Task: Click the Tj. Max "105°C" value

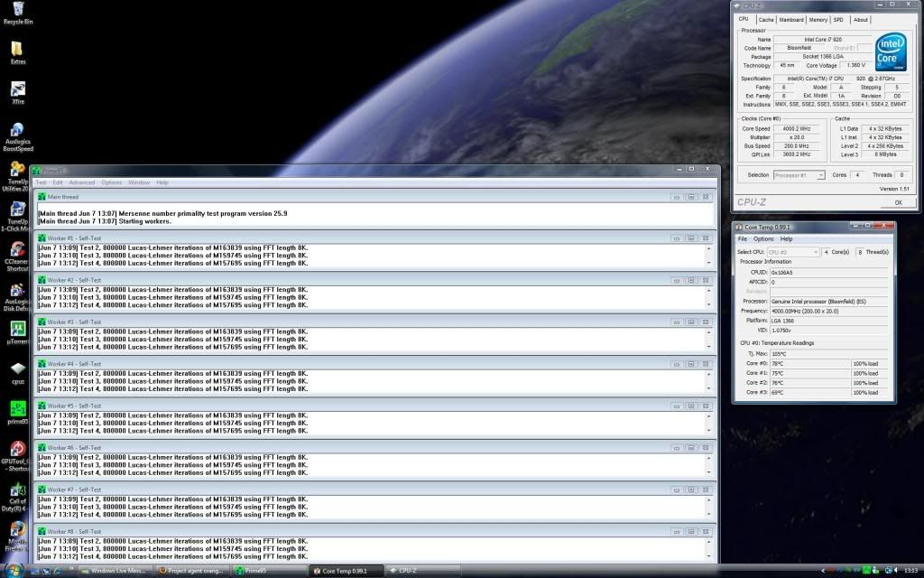Action: click(828, 354)
